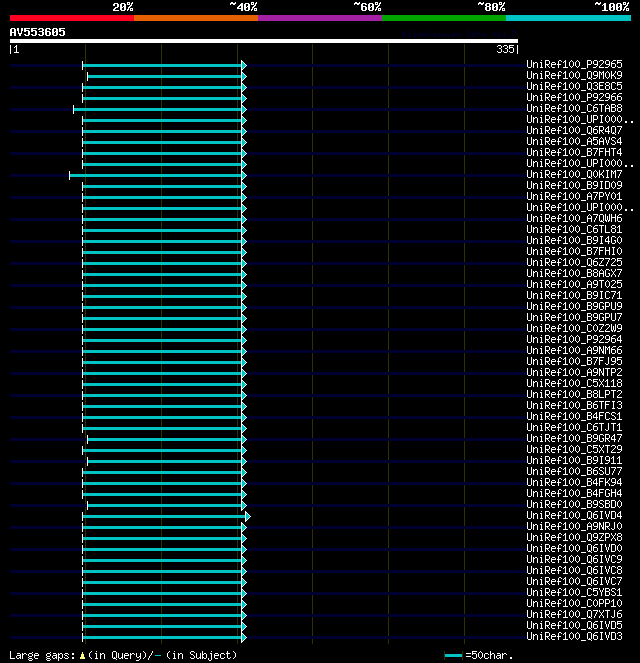Select the UniRef100_C0Z2W9 label

tap(574, 328)
